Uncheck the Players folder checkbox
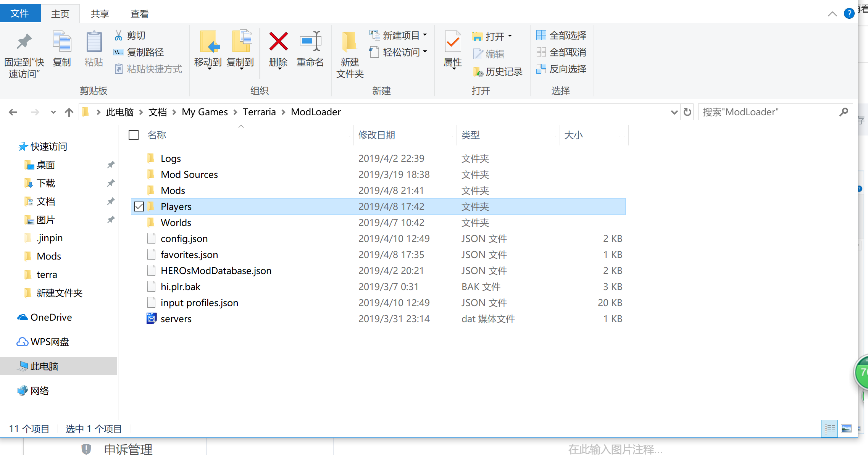868x455 pixels. click(139, 206)
